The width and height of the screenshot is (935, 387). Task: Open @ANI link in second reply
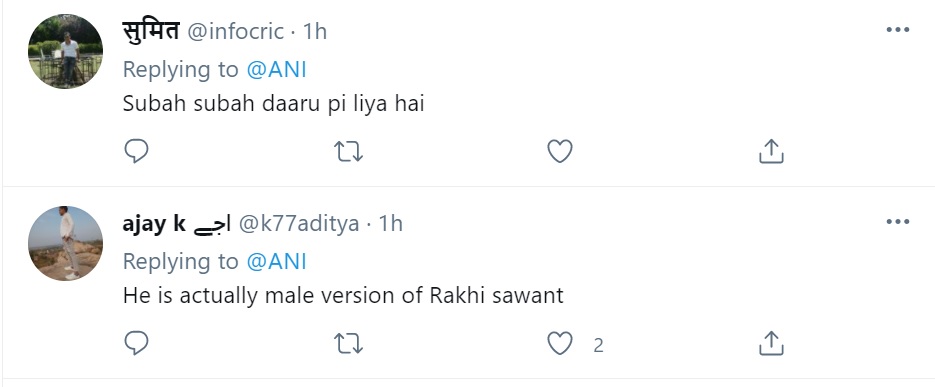coord(276,262)
